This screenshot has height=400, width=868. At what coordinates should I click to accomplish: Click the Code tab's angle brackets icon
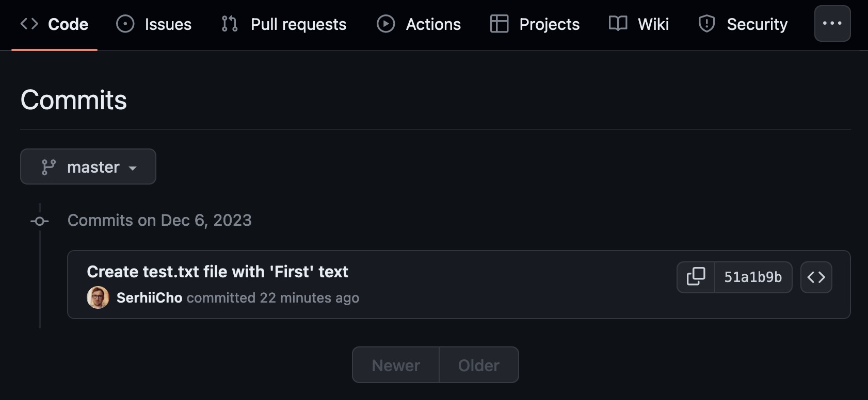click(29, 23)
